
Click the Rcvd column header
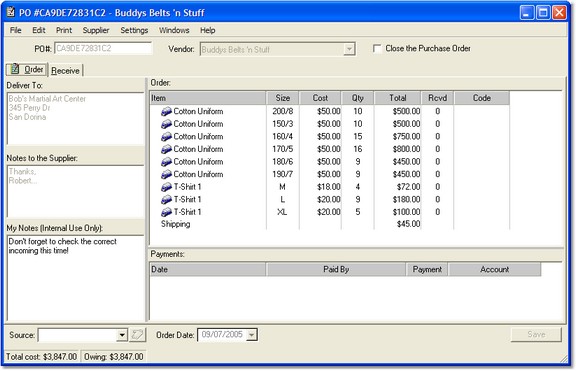click(437, 98)
